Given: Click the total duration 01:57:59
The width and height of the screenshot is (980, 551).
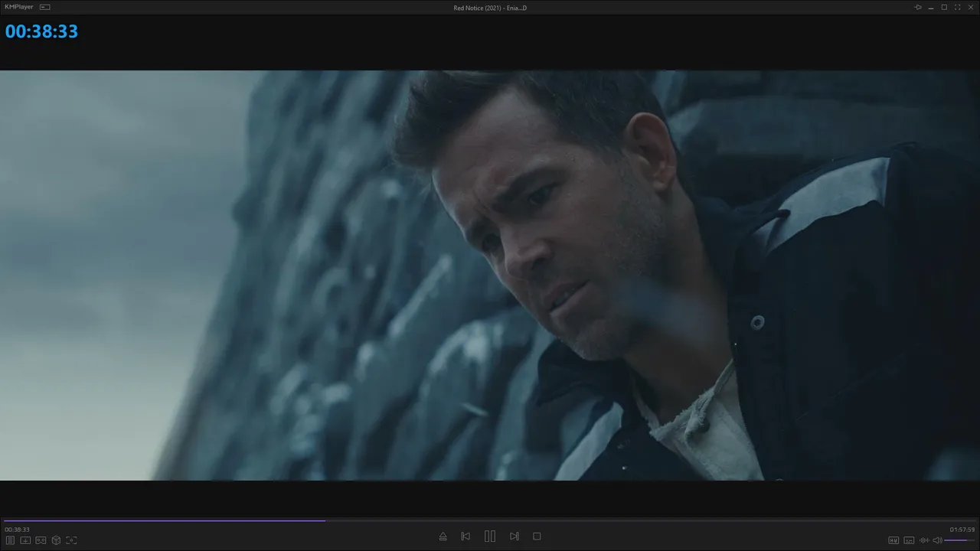Looking at the screenshot, I should point(962,530).
